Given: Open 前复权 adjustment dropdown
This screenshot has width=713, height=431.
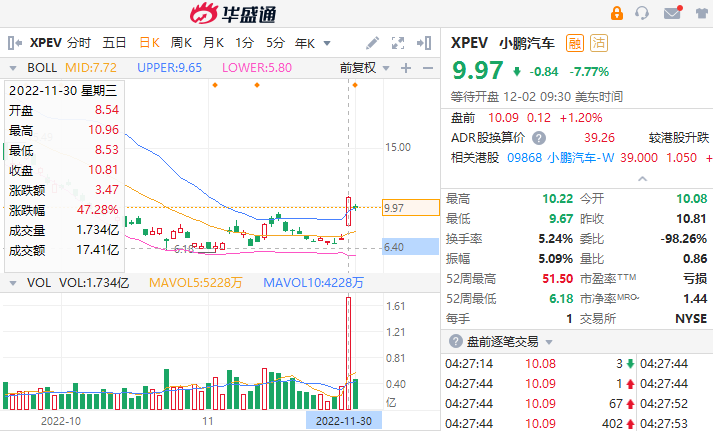Looking at the screenshot, I should pos(365,68).
